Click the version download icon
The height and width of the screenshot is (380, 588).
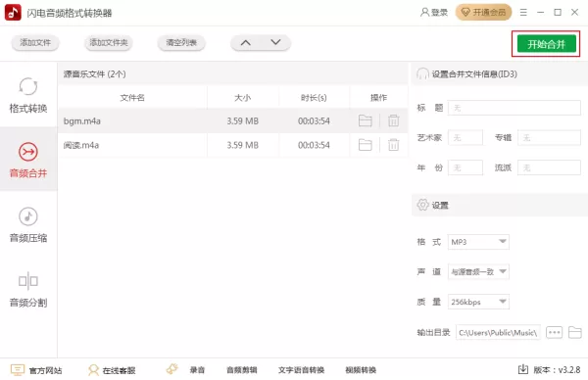(x=522, y=369)
